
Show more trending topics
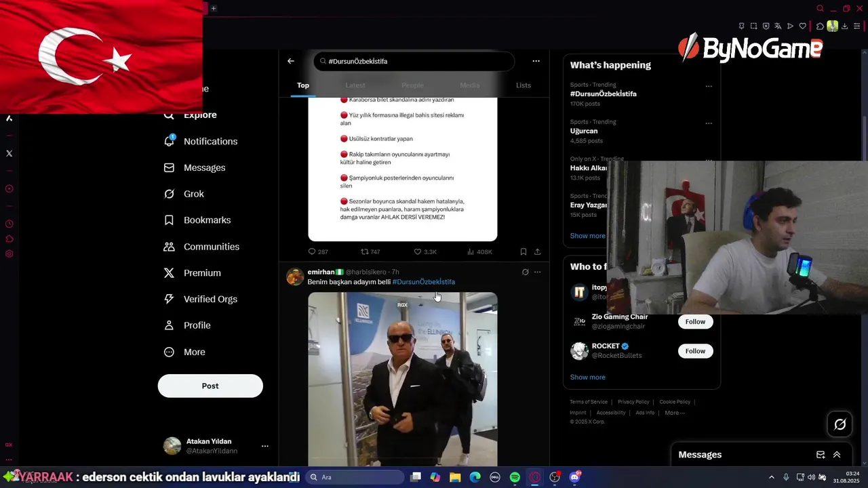[x=587, y=236]
